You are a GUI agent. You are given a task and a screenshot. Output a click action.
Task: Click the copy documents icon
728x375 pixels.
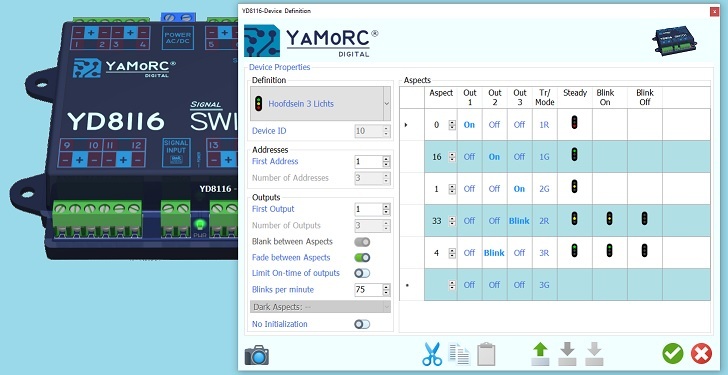459,355
